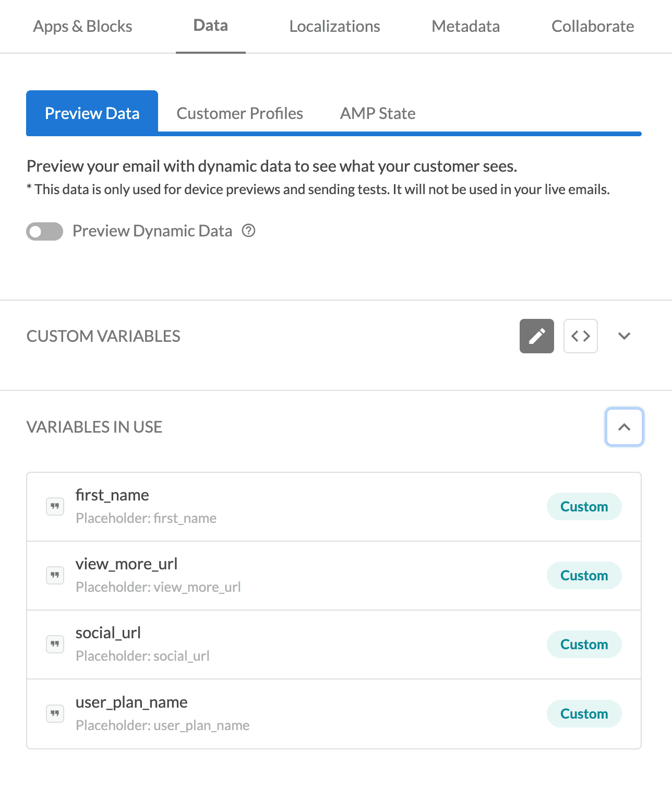The height and width of the screenshot is (787, 672).
Task: Click the help icon beside Preview Dynamic Data
Action: click(249, 231)
